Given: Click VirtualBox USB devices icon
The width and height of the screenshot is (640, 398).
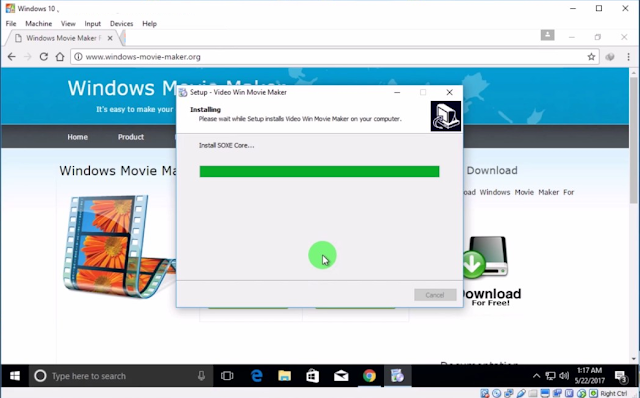Looking at the screenshot, I should point(521,394).
